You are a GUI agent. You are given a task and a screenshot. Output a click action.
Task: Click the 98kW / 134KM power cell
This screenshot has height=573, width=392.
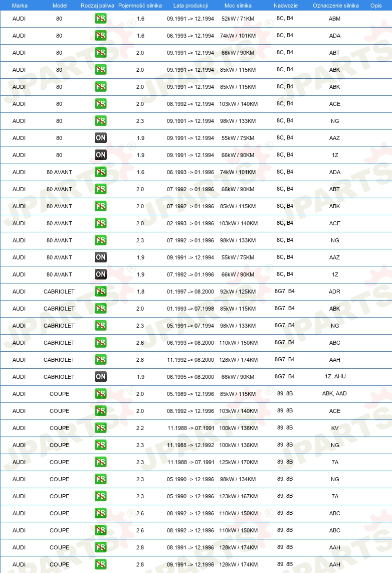tap(238, 479)
